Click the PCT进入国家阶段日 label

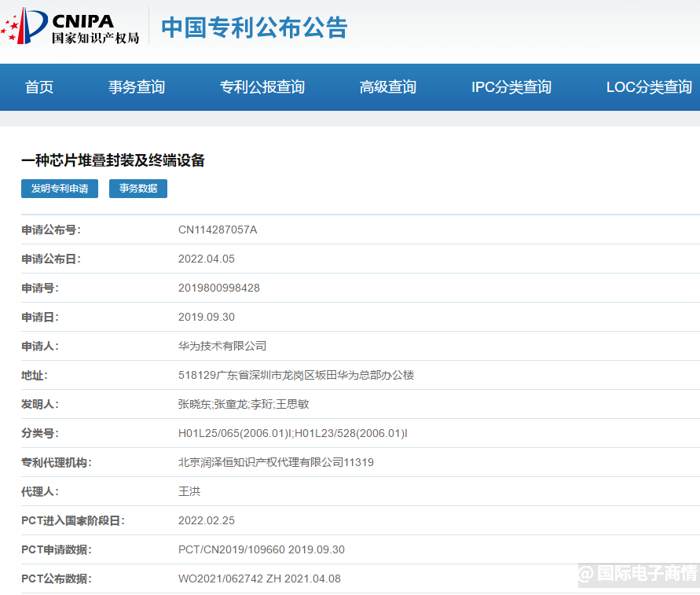pos(73,521)
